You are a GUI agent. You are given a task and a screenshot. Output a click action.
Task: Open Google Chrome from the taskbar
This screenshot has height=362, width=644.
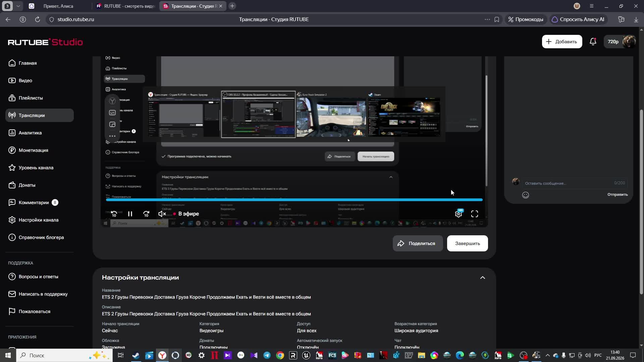[280, 355]
